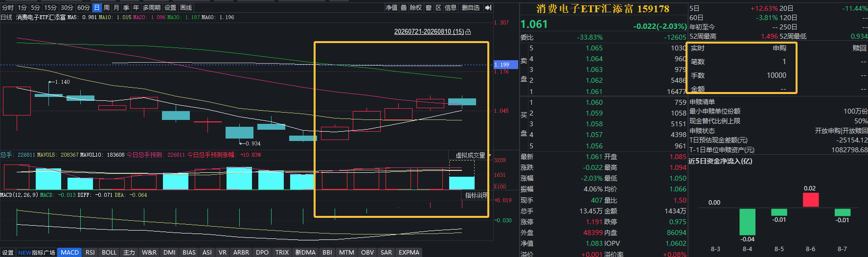Select the 1分 one-minute period

(x=23, y=7)
